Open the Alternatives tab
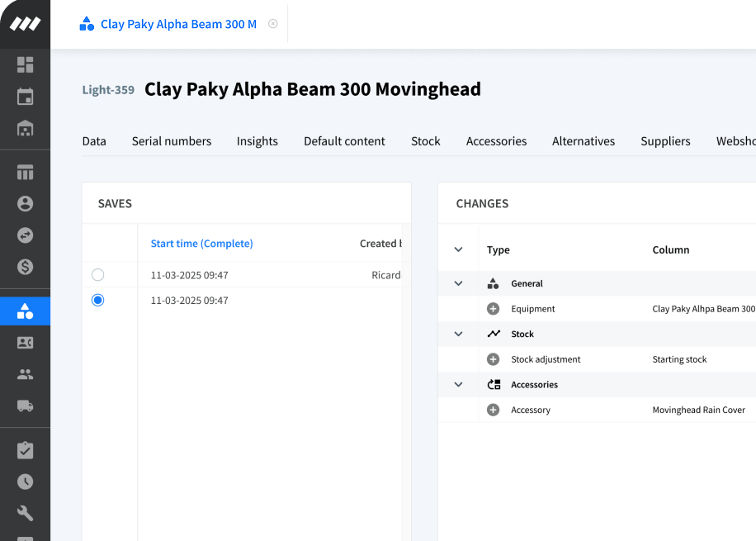Viewport: 756px width, 541px height. tap(584, 141)
